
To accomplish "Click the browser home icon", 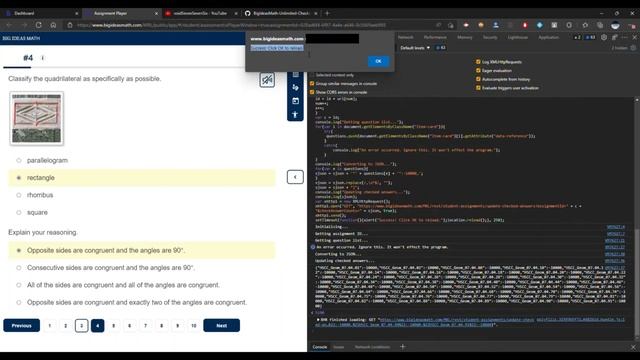I will coord(53,25).
